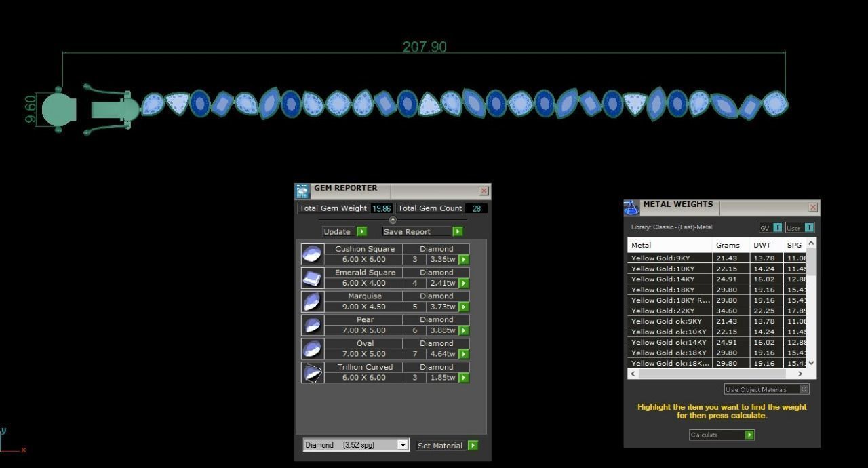Click the Cushion Square name cell
The width and height of the screenshot is (868, 468).
coord(364,249)
